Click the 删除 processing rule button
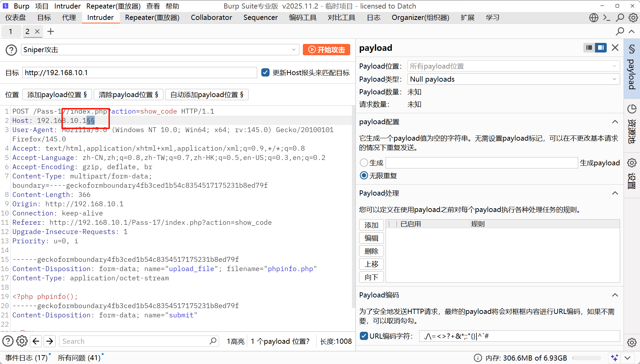 click(x=372, y=251)
